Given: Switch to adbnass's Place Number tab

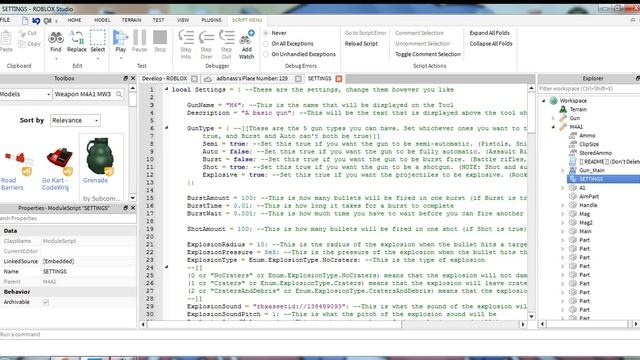Looking at the screenshot, I should tap(252, 78).
